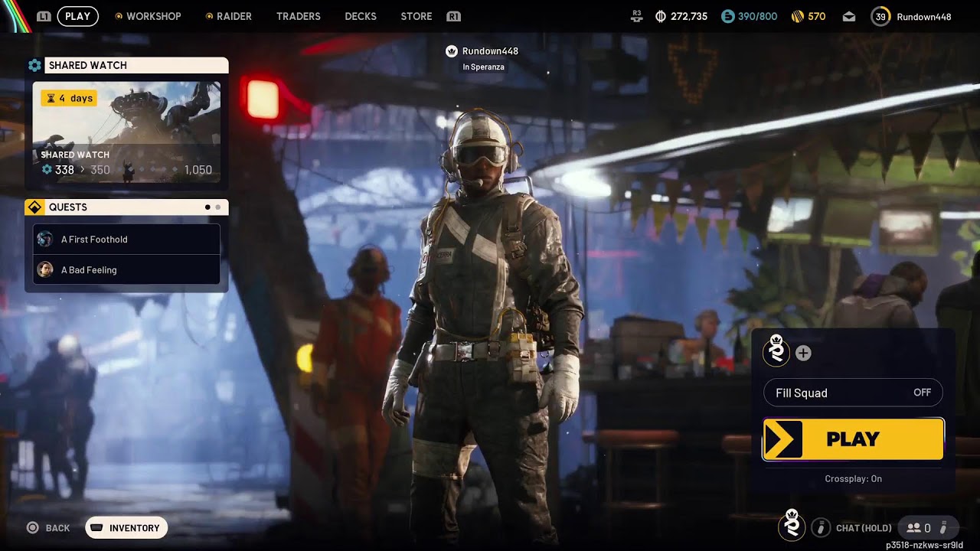Click the 4 days timer badge
The width and height of the screenshot is (980, 551).
click(69, 98)
